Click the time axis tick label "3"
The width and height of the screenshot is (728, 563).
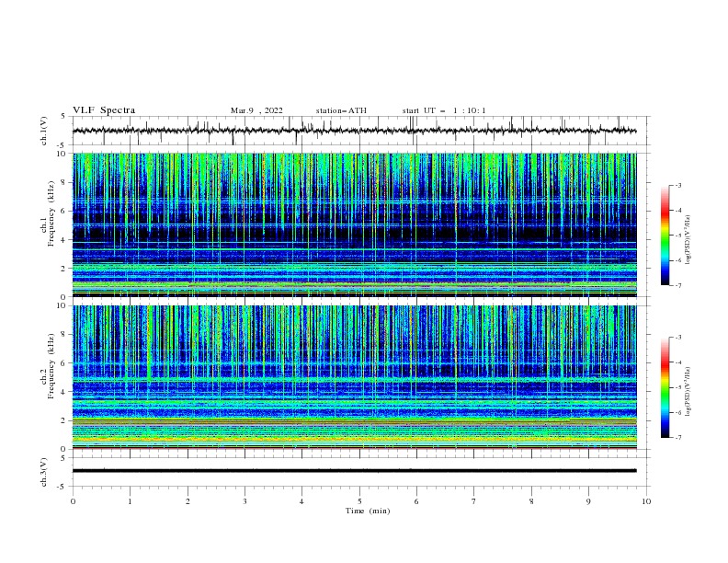click(x=245, y=501)
